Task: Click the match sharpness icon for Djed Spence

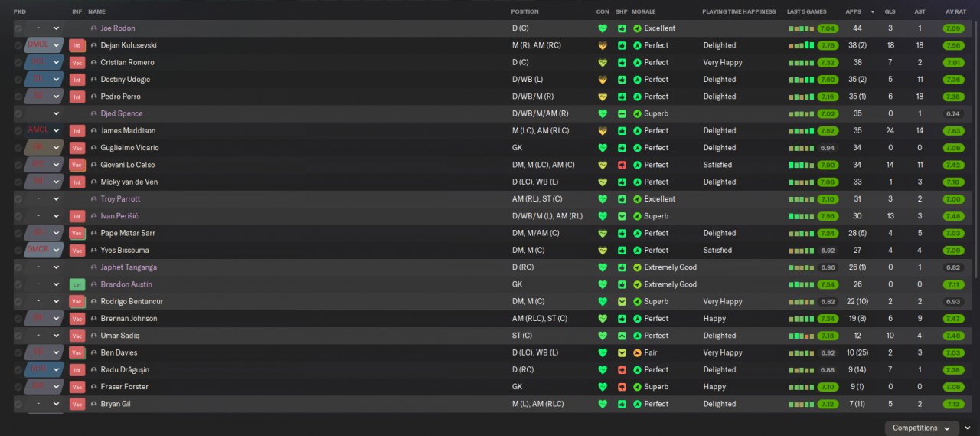Action: coord(622,113)
